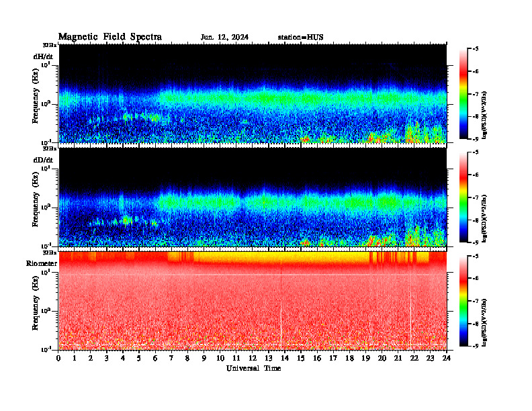
Task: Click the Riometer spectrogram plot
Action: coord(253,301)
